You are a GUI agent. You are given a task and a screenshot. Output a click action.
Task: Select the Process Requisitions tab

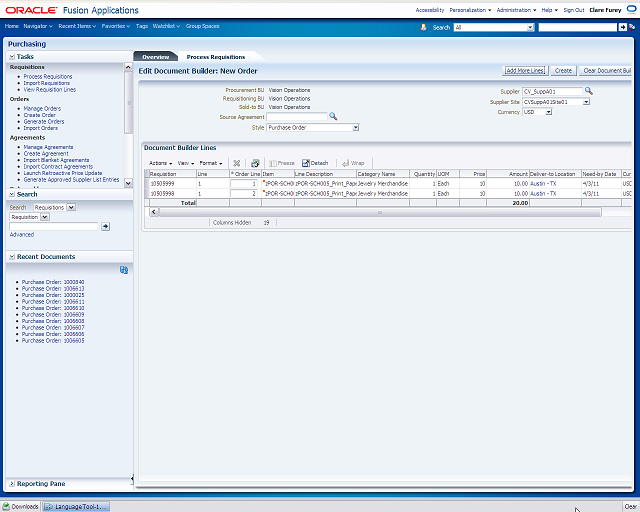[216, 57]
